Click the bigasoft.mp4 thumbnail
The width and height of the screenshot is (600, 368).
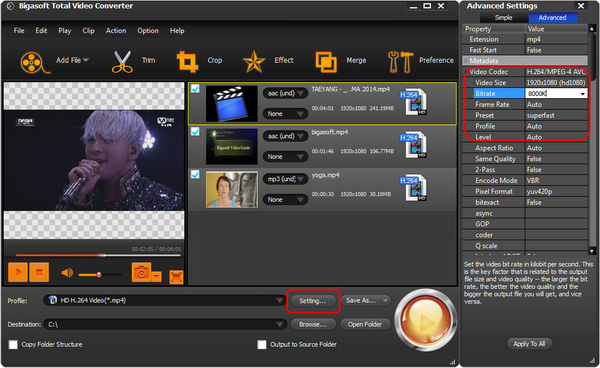click(x=232, y=147)
